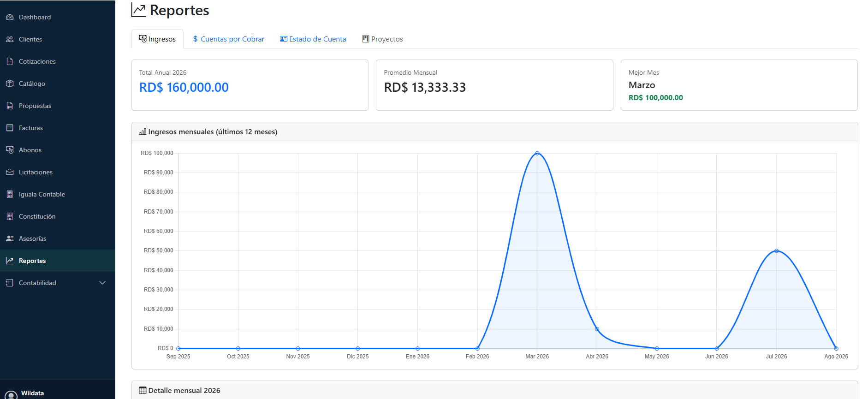Image resolution: width=868 pixels, height=399 pixels.
Task: Click the Mar 2026 peak data point
Action: coord(537,153)
